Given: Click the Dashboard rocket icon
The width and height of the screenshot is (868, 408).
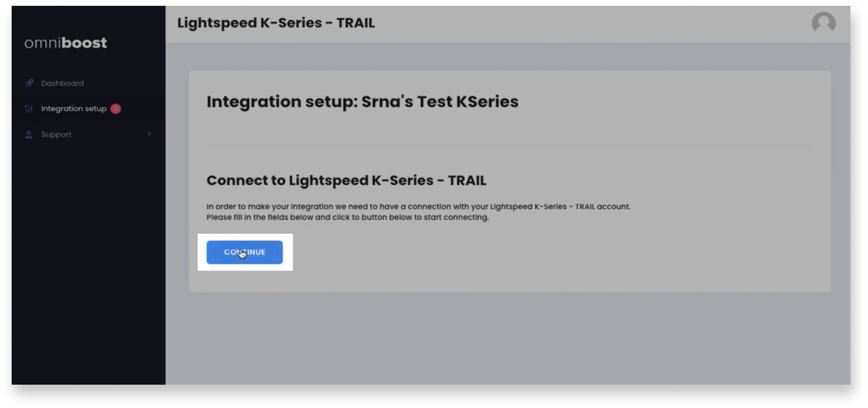Looking at the screenshot, I should pyautogui.click(x=29, y=83).
